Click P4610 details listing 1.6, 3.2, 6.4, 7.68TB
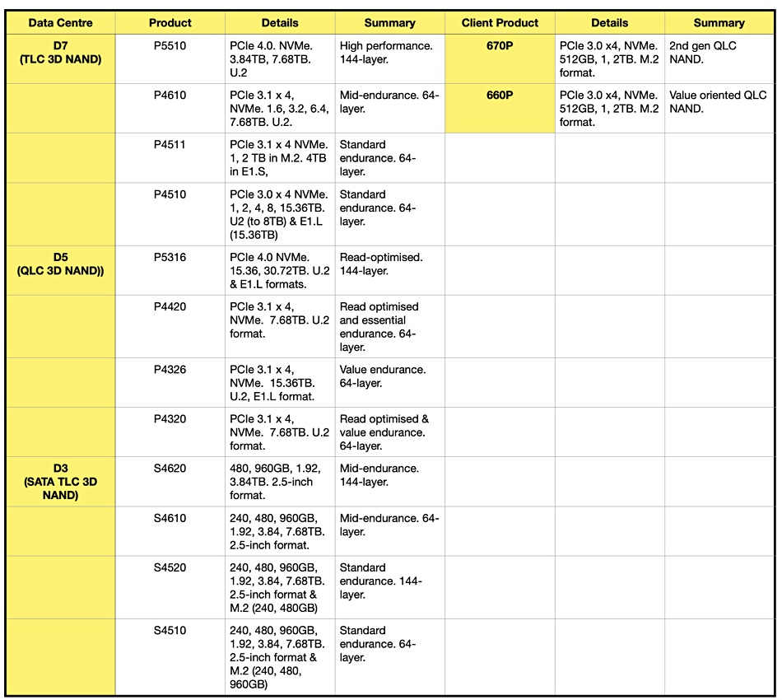The height and width of the screenshot is (700, 782). 280,108
